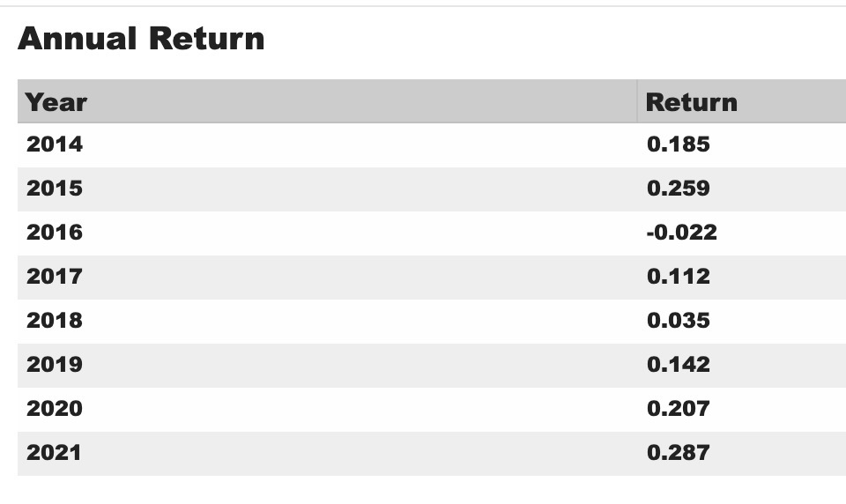Select the 2015 year cell
Viewport: 846px width, 504px height.
[55, 189]
